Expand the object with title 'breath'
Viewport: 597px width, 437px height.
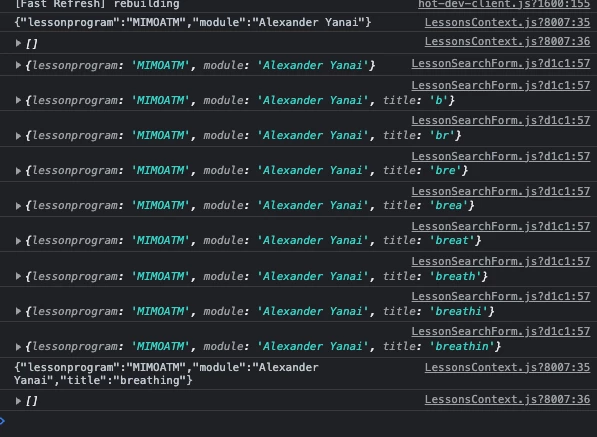pos(18,276)
